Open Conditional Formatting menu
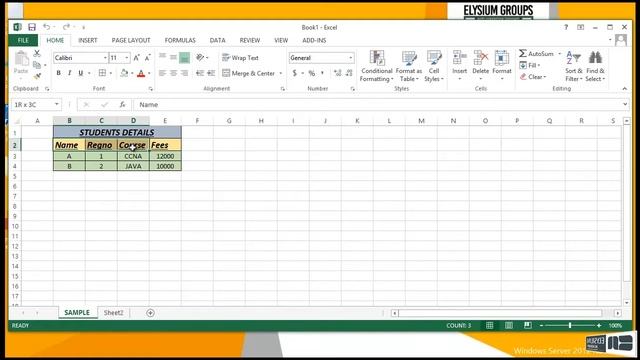The height and width of the screenshot is (360, 640). 377,66
